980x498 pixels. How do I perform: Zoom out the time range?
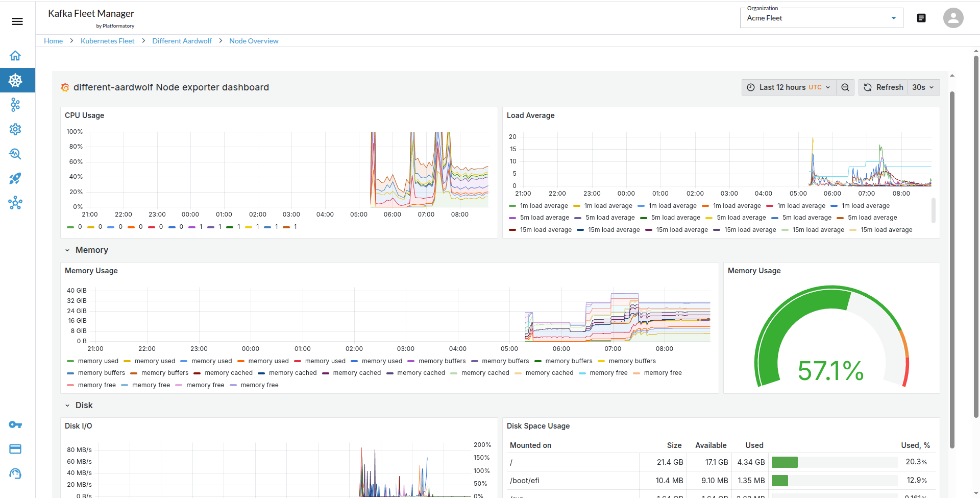coord(845,87)
